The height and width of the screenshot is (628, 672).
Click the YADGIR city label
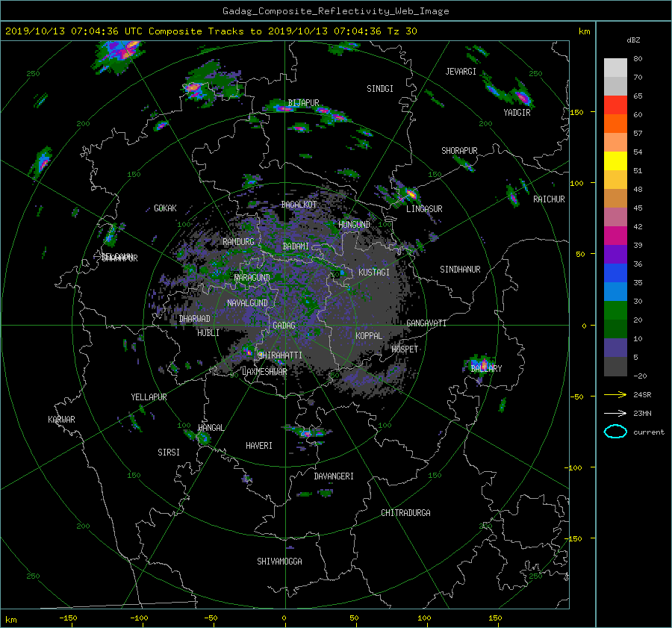pyautogui.click(x=517, y=112)
